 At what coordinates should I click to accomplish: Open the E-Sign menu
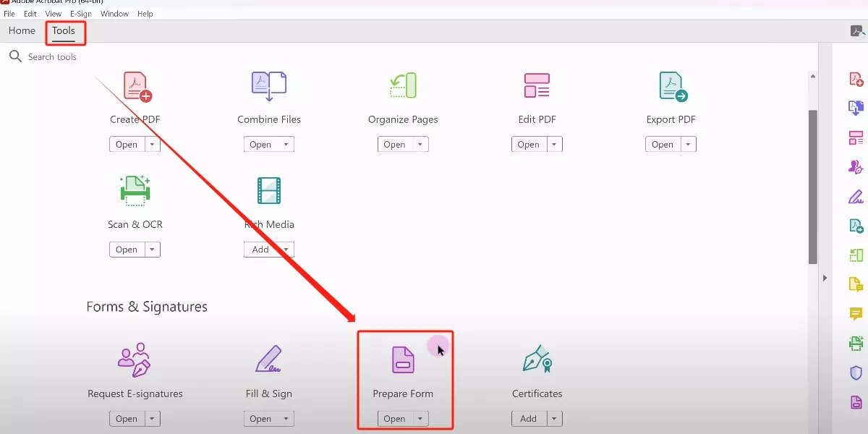pos(80,13)
